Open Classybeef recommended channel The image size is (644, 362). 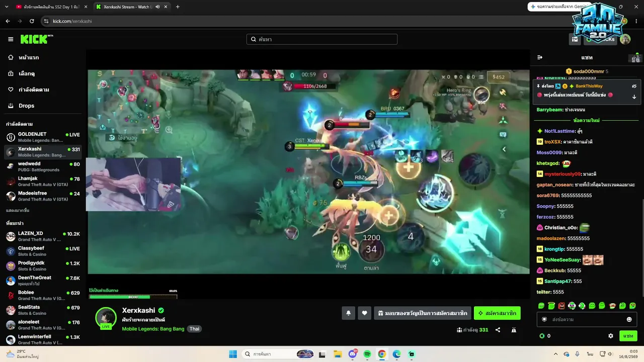coord(43,251)
